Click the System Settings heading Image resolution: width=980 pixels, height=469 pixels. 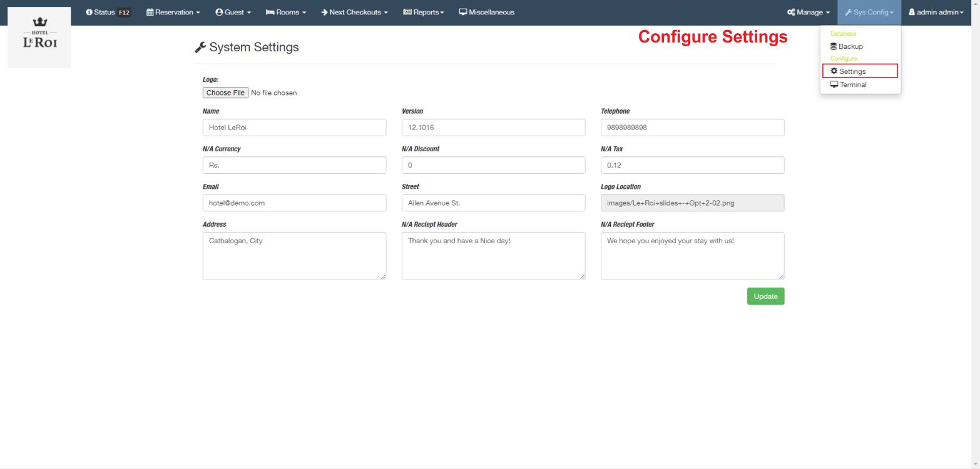(x=247, y=48)
